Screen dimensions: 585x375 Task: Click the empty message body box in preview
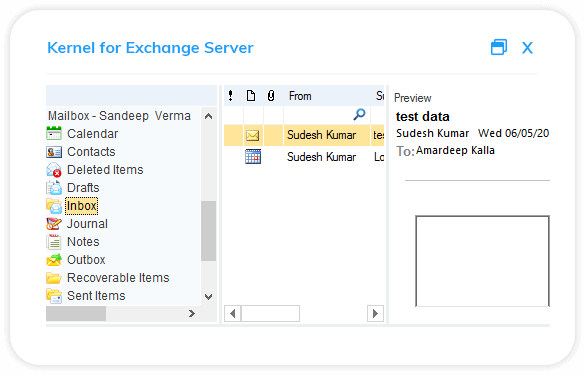tap(482, 261)
